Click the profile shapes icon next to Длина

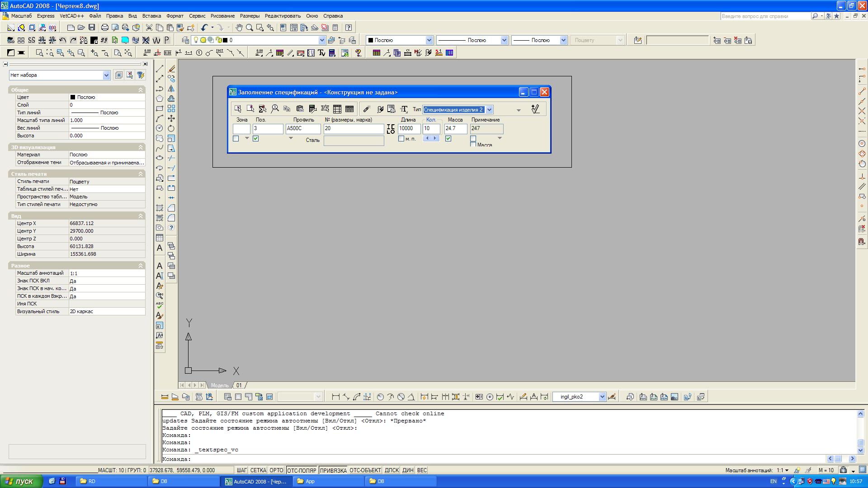[x=391, y=129]
